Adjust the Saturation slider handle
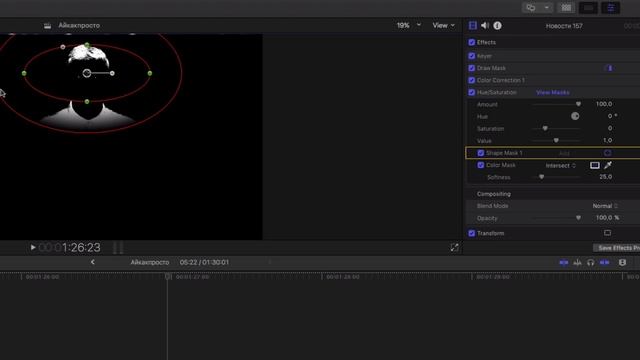This screenshot has width=640, height=360. 545,128
